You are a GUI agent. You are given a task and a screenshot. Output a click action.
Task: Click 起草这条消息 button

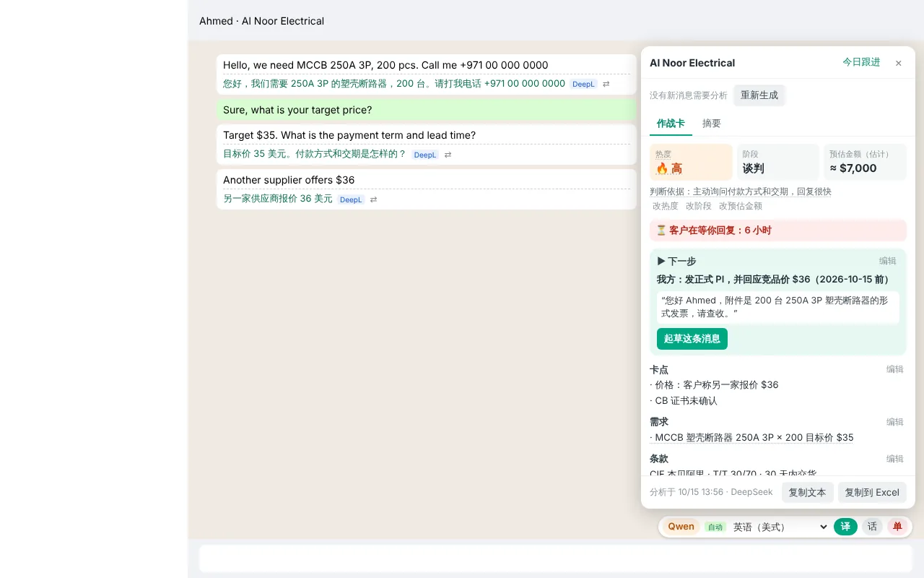coord(692,339)
